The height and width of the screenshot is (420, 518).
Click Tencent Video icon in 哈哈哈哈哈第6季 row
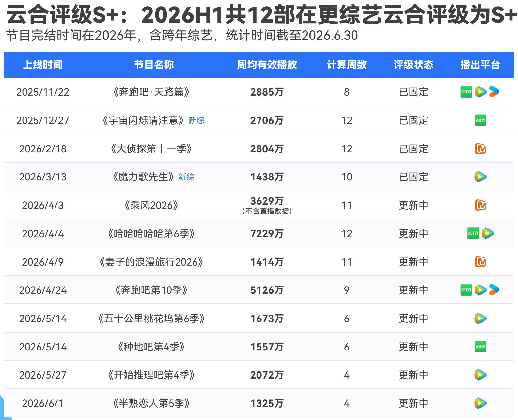[x=488, y=233]
